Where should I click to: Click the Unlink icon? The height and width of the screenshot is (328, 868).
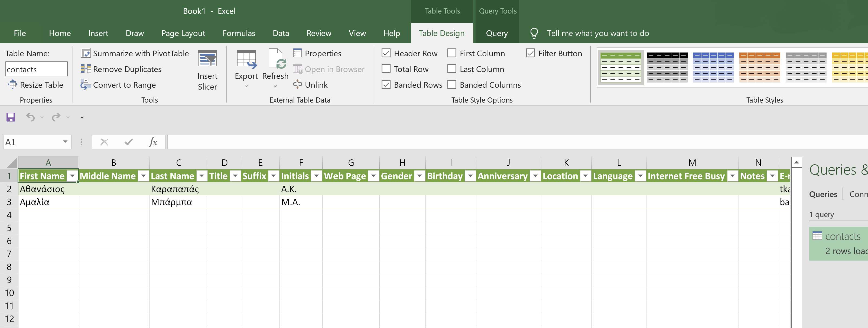pyautogui.click(x=310, y=84)
